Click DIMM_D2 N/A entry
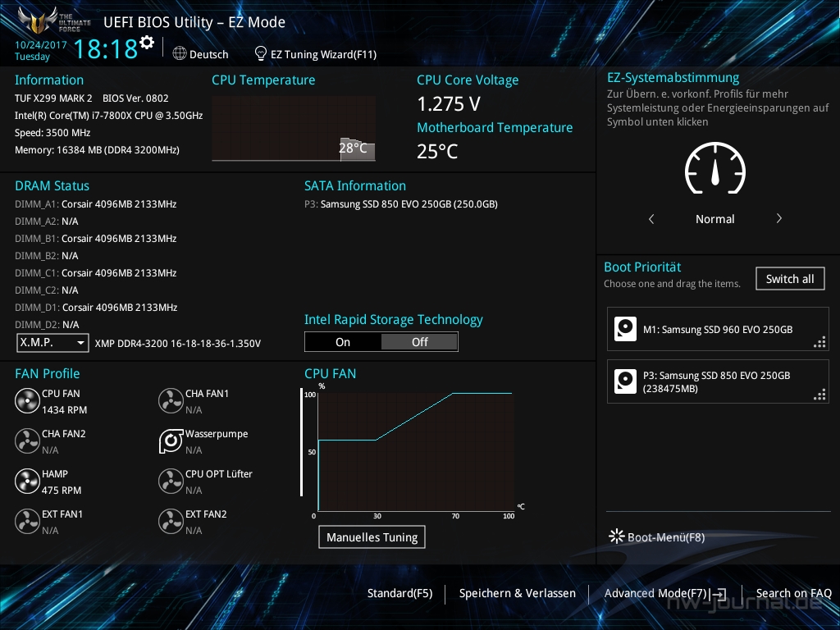 [x=47, y=325]
